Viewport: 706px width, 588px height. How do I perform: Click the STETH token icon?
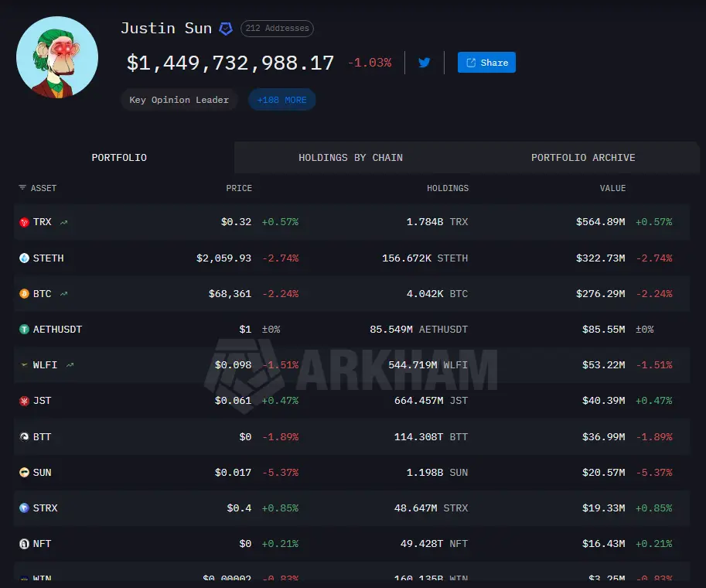tap(24, 258)
